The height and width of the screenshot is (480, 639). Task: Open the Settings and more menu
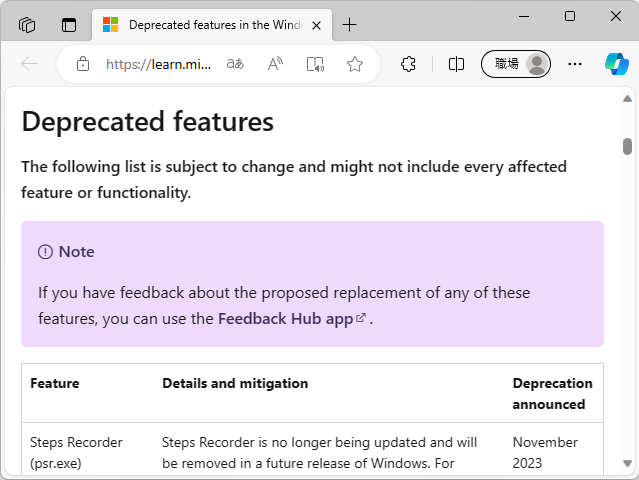click(575, 64)
